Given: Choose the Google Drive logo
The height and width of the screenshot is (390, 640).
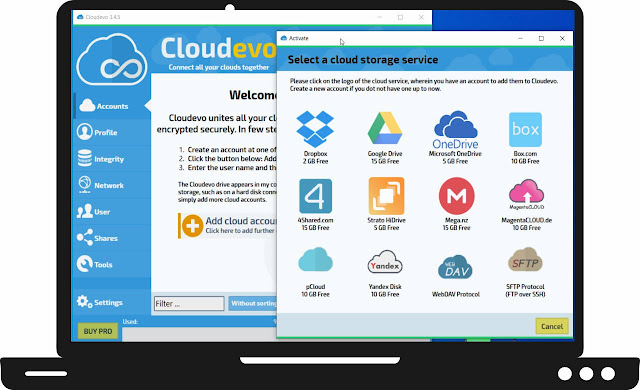Looking at the screenshot, I should coord(385,129).
